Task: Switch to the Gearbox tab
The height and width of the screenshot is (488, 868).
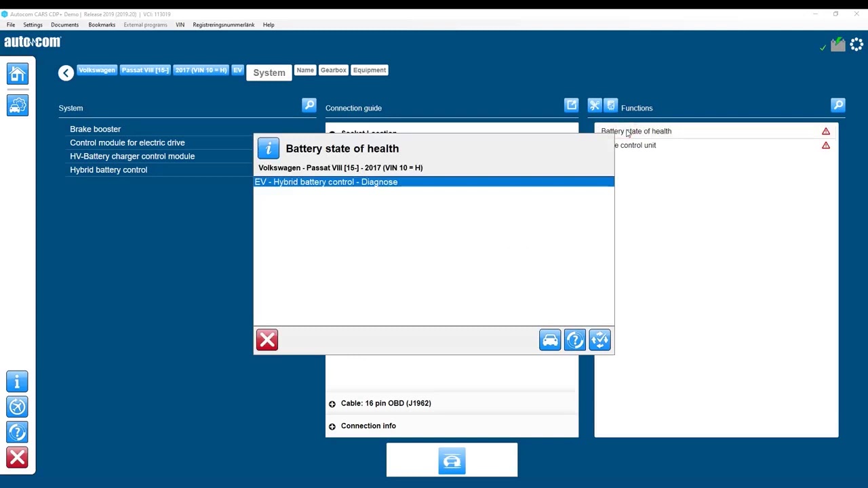Action: (334, 70)
